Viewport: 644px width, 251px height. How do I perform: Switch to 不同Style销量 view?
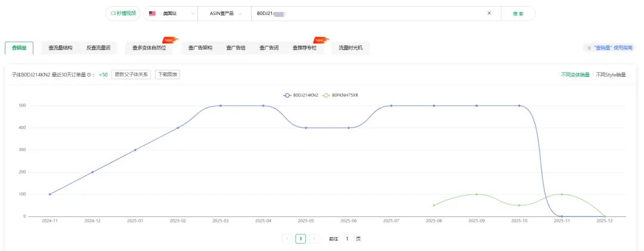point(612,75)
